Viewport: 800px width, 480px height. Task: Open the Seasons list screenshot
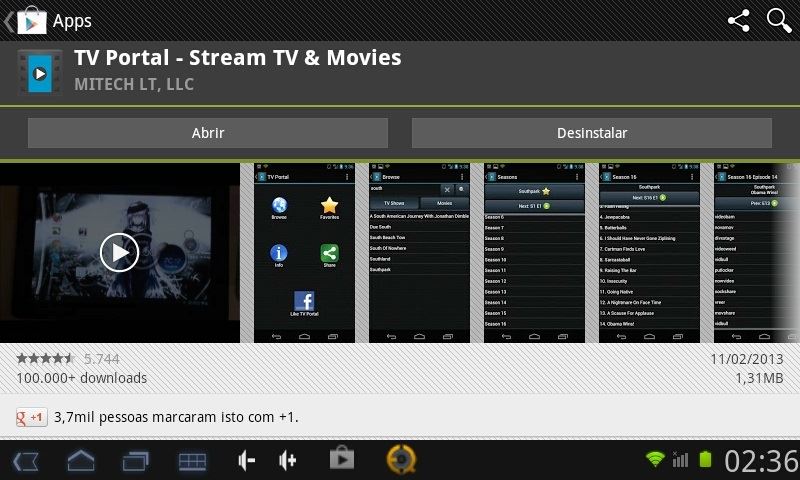[x=534, y=253]
